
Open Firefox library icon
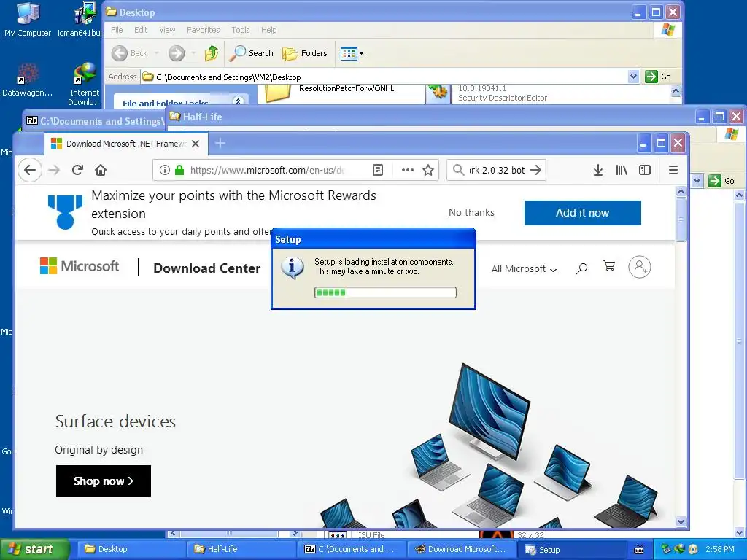622,170
